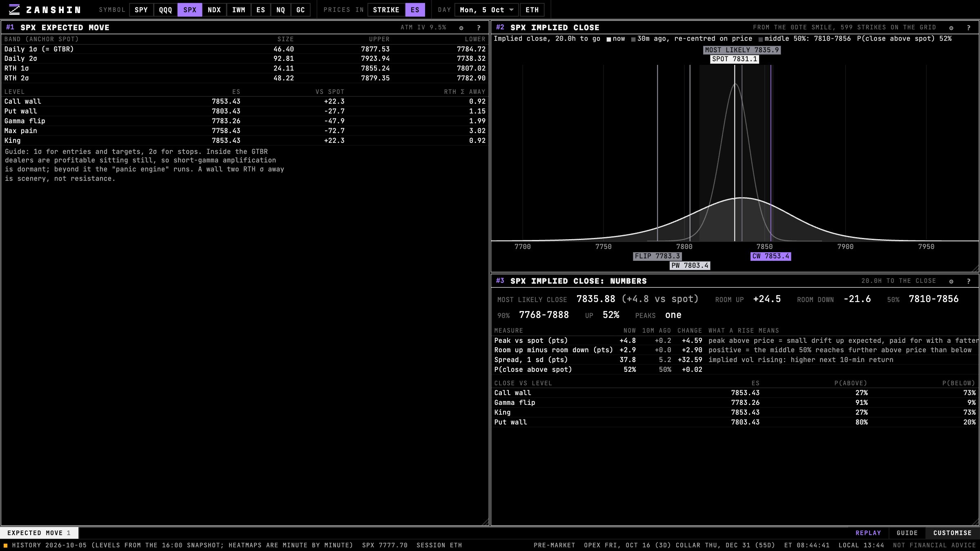Open settings gear for SPX Expected Move panel
Viewport: 980px width, 551px height.
(x=461, y=28)
